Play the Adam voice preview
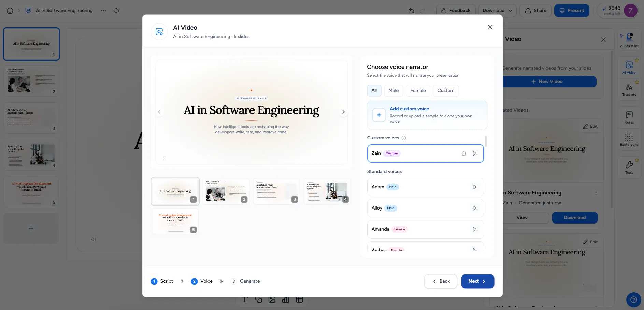644x310 pixels. pyautogui.click(x=474, y=187)
